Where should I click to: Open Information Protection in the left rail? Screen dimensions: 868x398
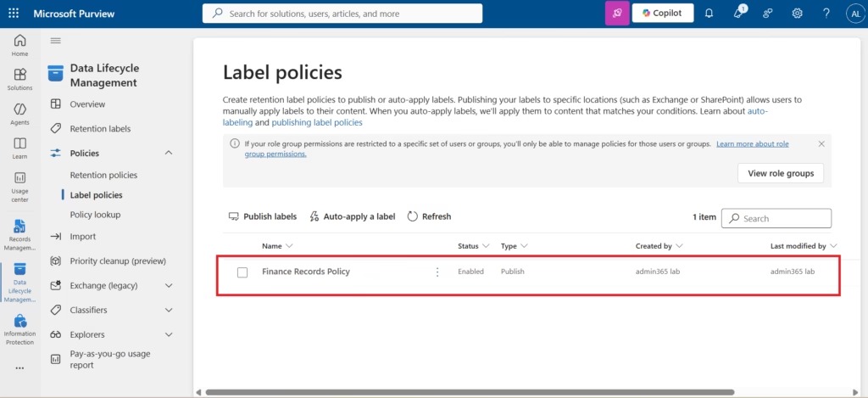20,330
